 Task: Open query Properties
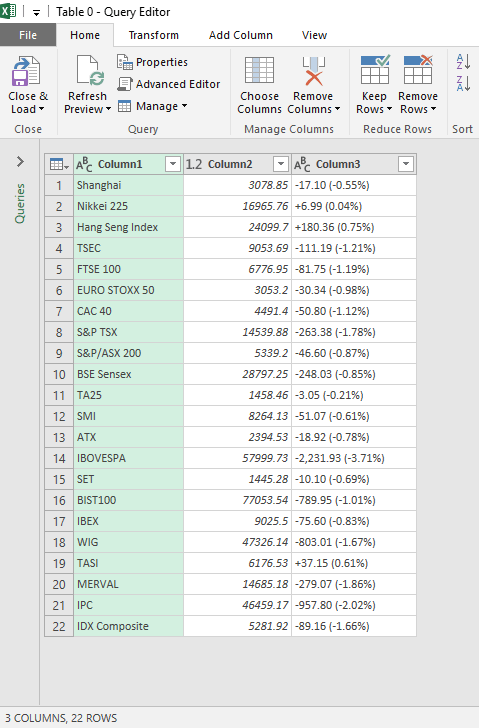coord(152,62)
